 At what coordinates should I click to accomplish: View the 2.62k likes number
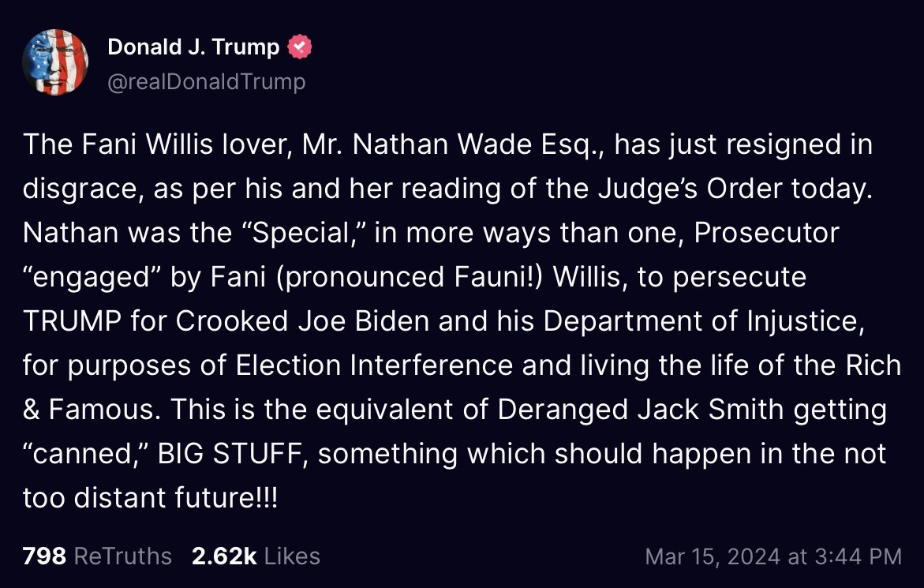coord(224,556)
